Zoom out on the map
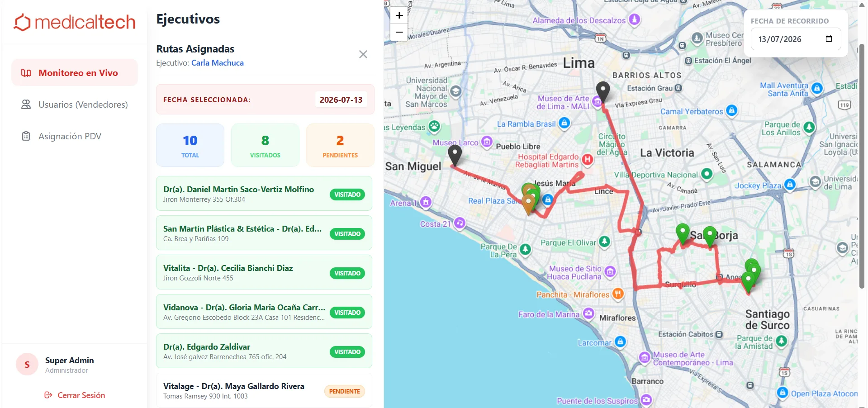This screenshot has width=868, height=408. (x=399, y=32)
